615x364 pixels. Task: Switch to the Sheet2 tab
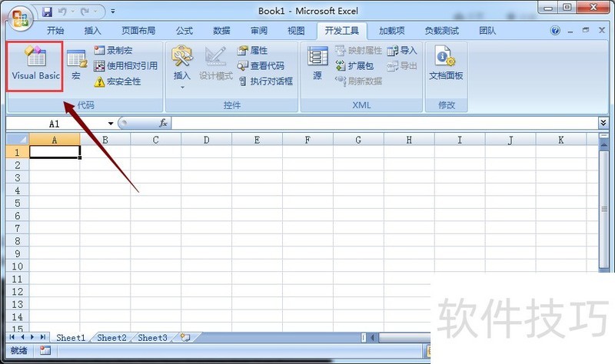pyautogui.click(x=111, y=338)
